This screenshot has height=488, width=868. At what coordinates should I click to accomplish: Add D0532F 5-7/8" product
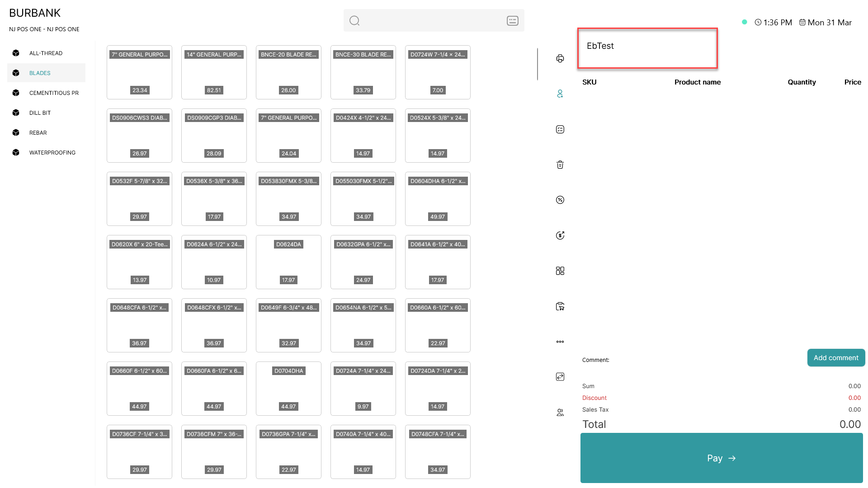tap(139, 199)
